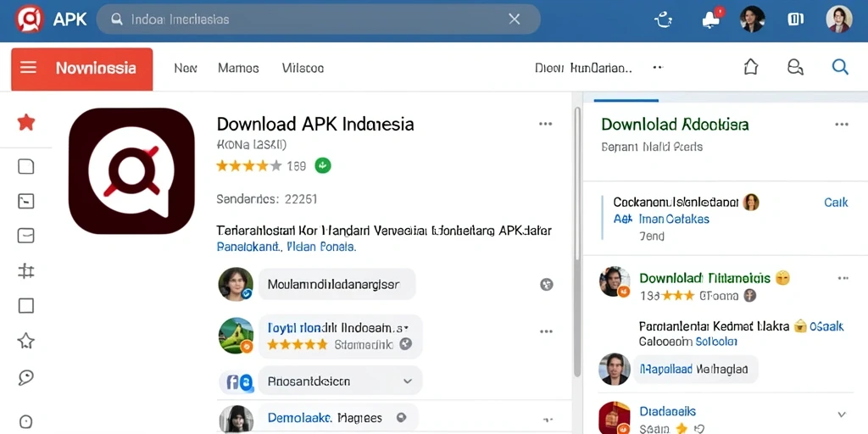
Task: Click the home icon in the navigation bar
Action: [x=751, y=67]
